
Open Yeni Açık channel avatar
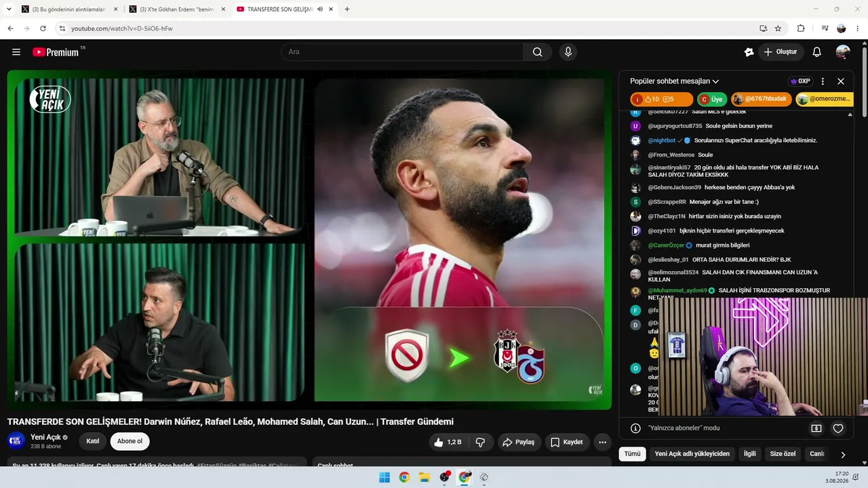[x=16, y=441]
